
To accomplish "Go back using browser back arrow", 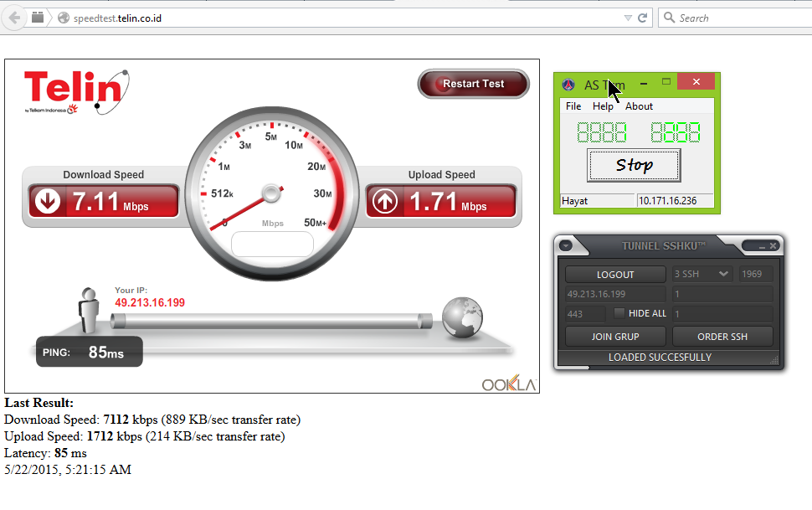I will click(x=14, y=18).
